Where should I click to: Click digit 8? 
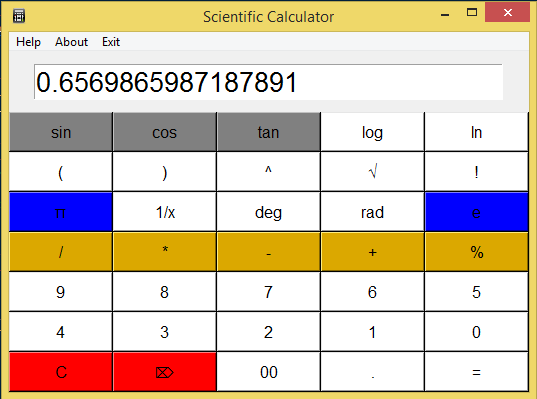(164, 292)
